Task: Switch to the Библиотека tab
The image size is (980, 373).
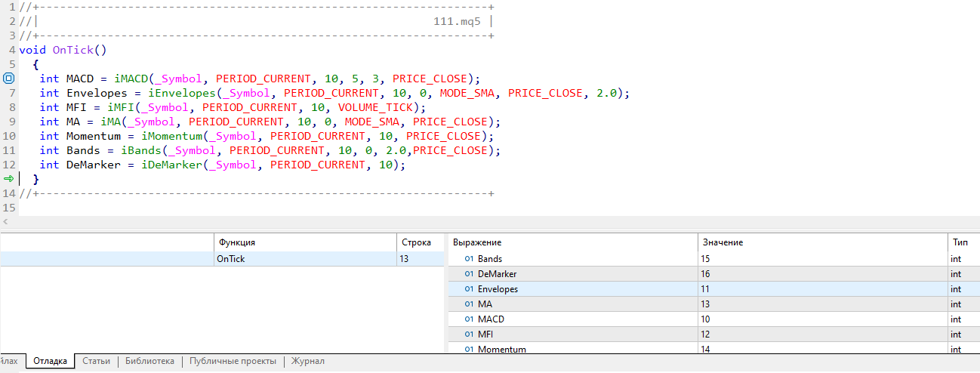Action: 149,361
